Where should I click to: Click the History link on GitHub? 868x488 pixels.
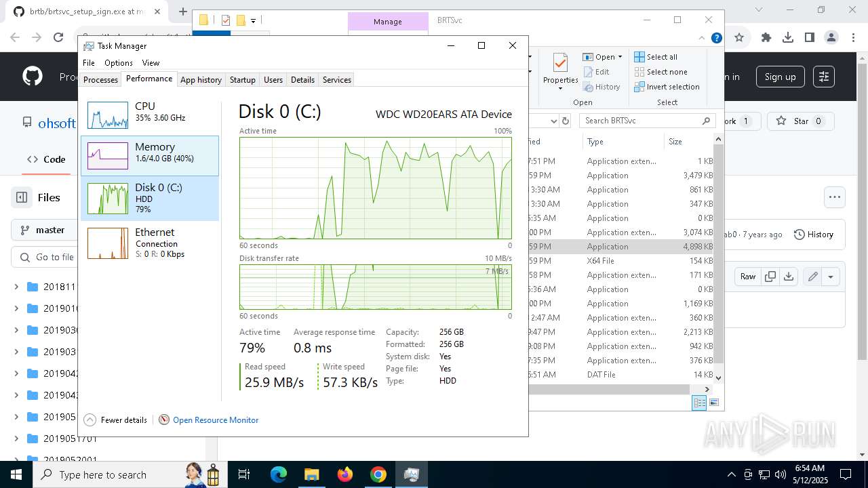814,235
